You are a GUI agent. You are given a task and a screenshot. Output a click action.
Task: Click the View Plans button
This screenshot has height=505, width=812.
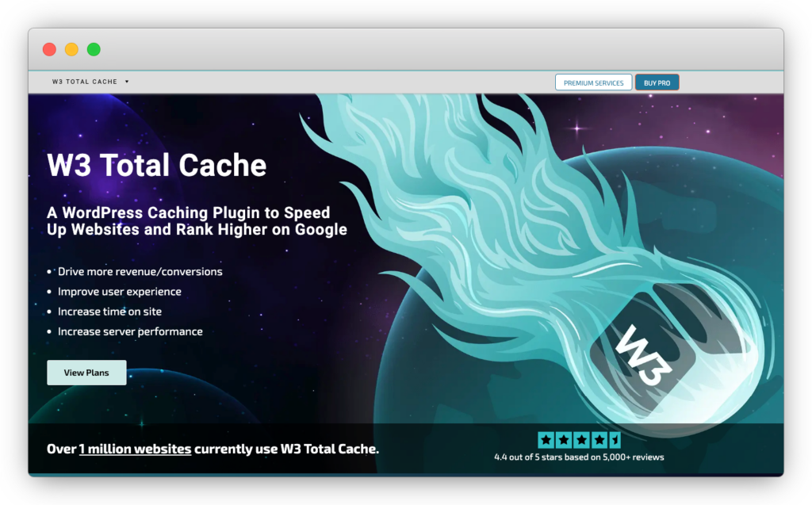click(86, 373)
